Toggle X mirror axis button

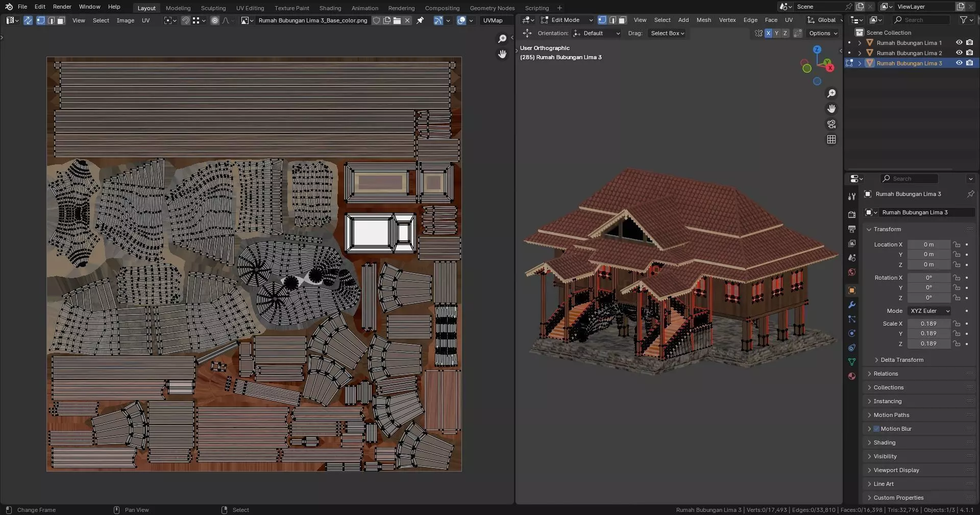tap(768, 33)
